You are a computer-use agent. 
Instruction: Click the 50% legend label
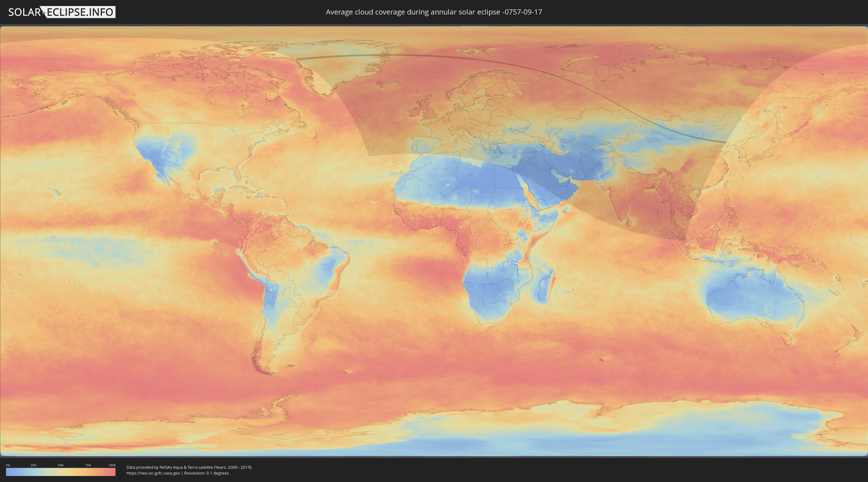pos(61,465)
